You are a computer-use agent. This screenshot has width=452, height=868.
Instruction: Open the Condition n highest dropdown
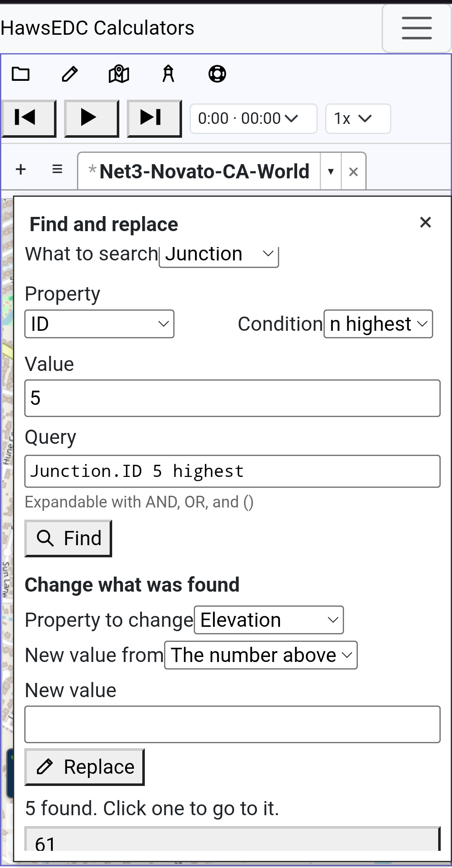(x=378, y=324)
